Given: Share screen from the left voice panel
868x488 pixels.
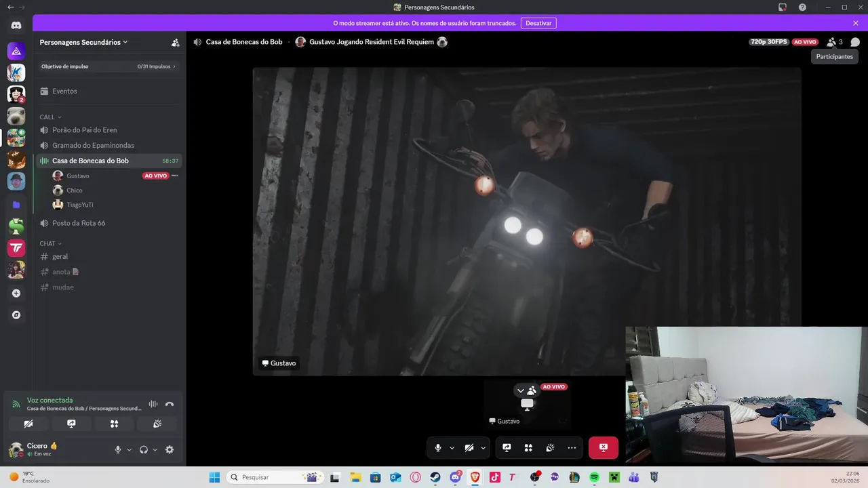Looking at the screenshot, I should (71, 424).
